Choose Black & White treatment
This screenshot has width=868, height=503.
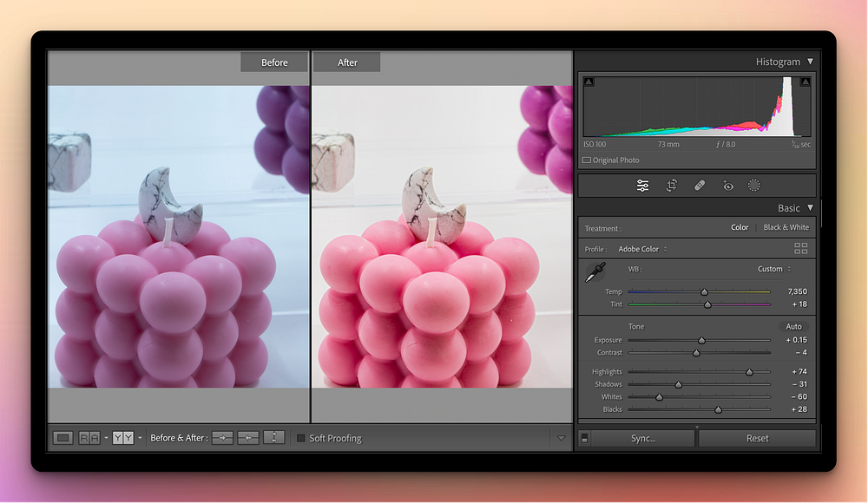(786, 227)
